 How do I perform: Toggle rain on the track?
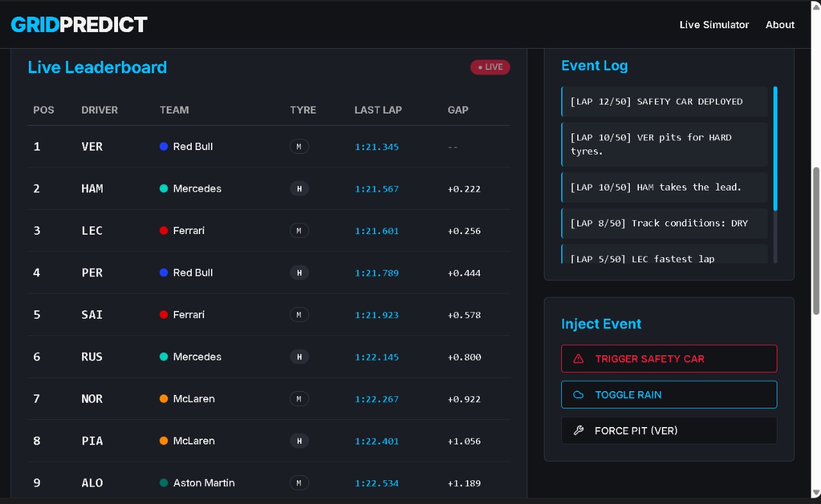pos(669,394)
